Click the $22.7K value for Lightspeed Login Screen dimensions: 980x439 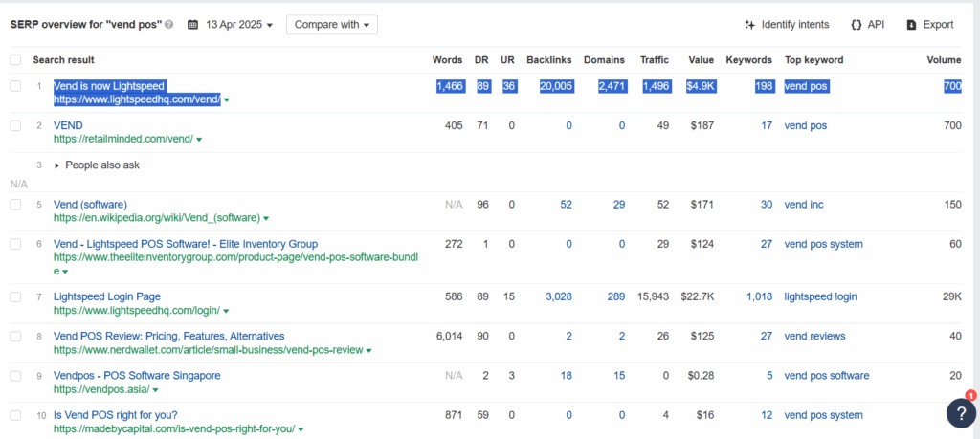pos(698,296)
